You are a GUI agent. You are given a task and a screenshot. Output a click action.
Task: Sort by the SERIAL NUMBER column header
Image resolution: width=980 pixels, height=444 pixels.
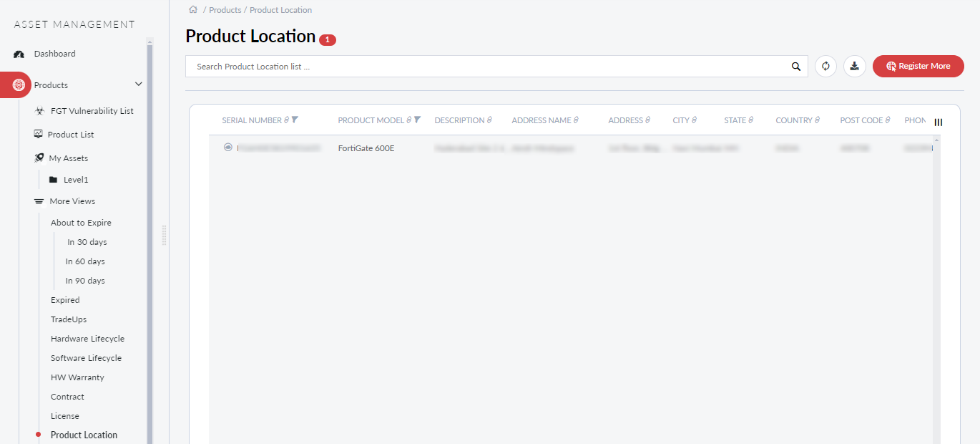(252, 120)
